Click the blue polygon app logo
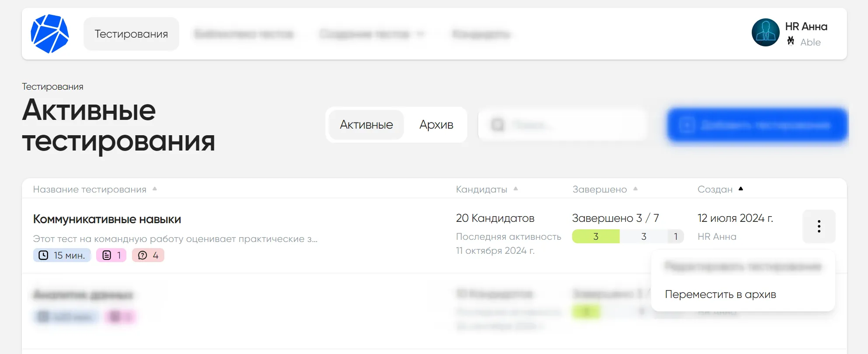The width and height of the screenshot is (868, 354). point(50,34)
